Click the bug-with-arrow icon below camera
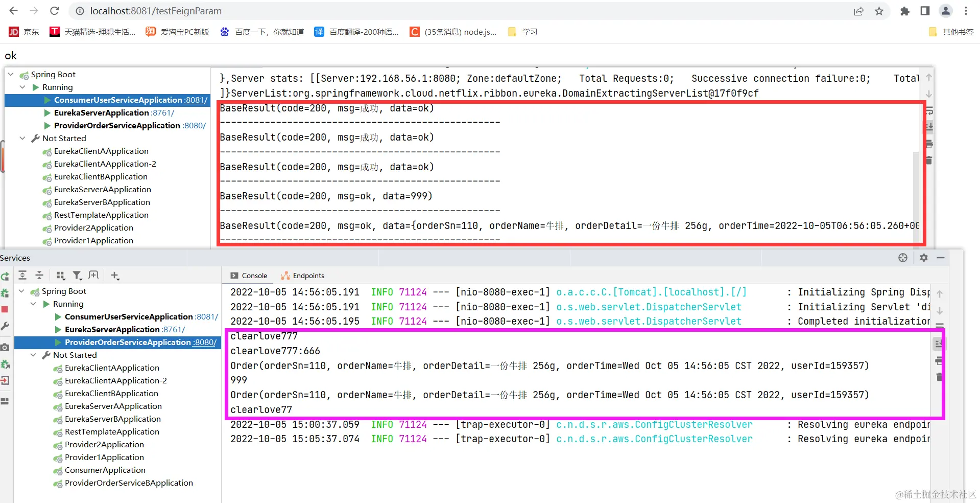The image size is (980, 503). (5, 364)
